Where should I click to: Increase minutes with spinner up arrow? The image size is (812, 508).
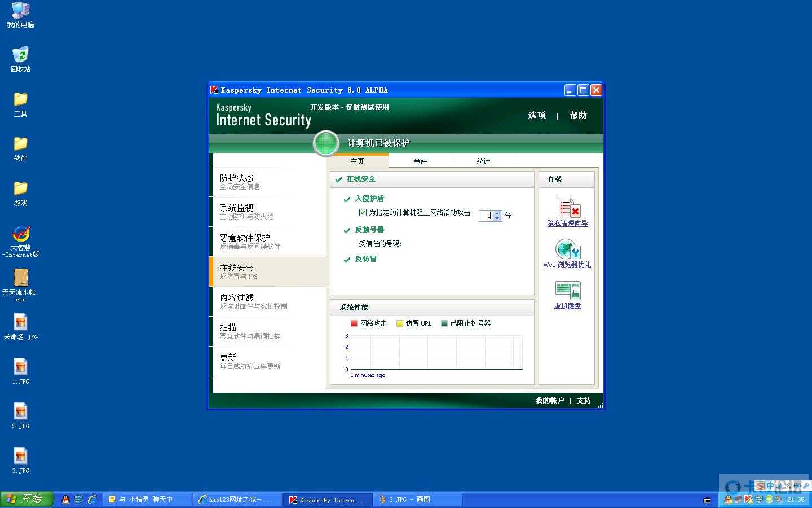(x=497, y=213)
